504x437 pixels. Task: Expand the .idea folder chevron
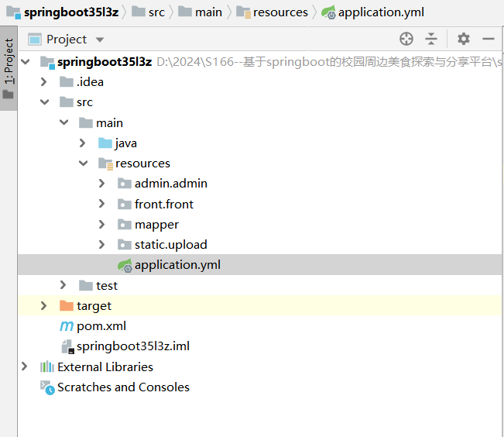(x=44, y=82)
